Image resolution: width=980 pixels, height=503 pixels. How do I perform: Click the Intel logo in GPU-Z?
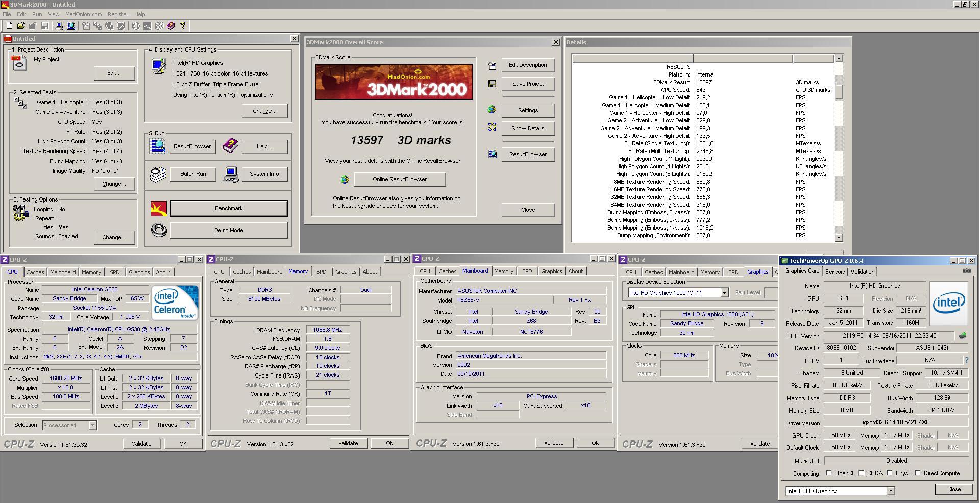click(x=948, y=304)
